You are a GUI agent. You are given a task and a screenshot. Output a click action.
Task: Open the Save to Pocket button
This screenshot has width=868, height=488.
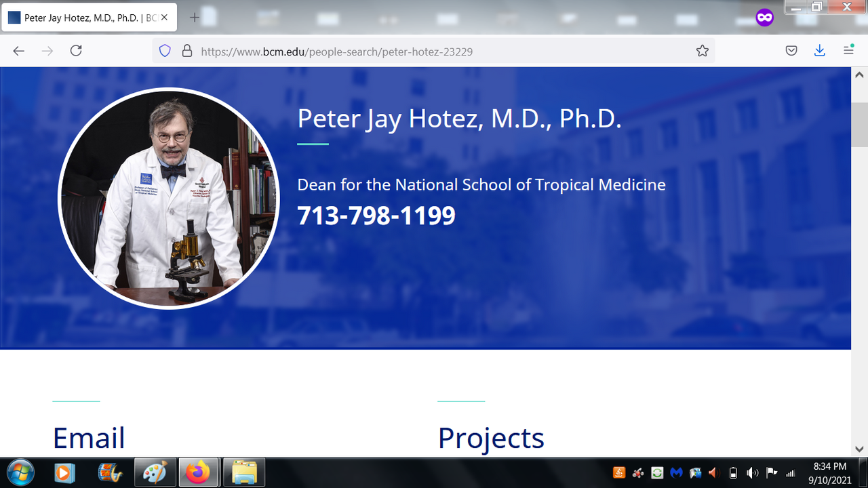pyautogui.click(x=791, y=51)
